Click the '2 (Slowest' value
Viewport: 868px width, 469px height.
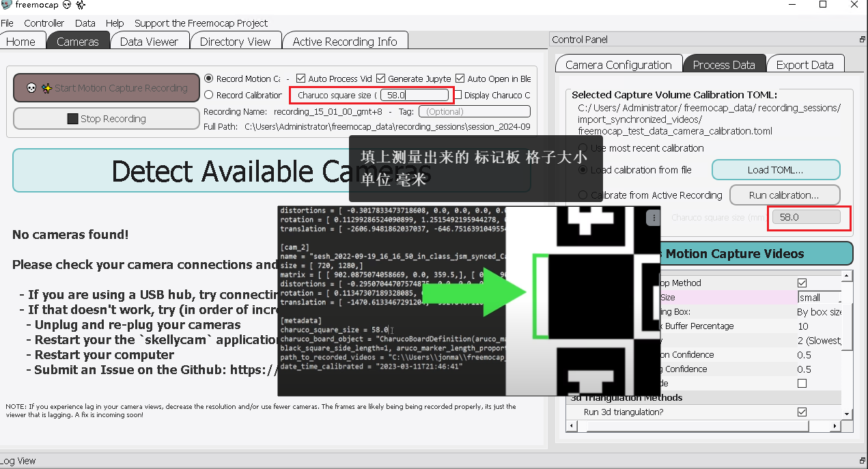(819, 341)
